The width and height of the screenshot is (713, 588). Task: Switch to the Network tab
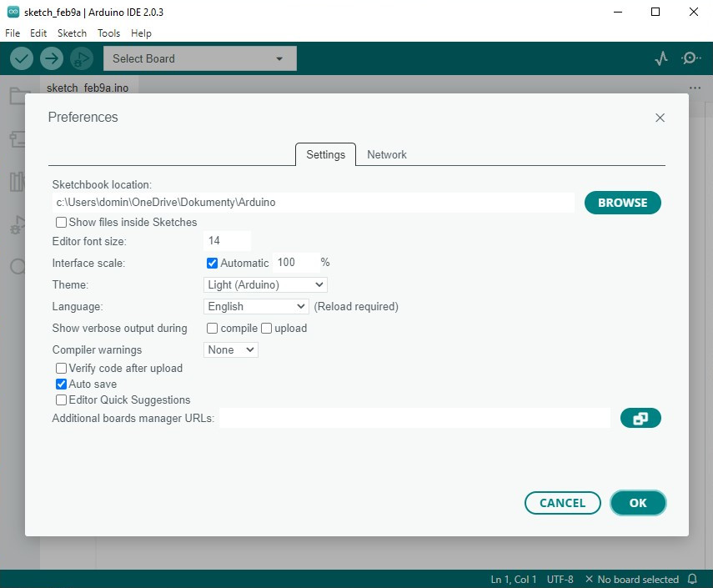[x=387, y=155]
